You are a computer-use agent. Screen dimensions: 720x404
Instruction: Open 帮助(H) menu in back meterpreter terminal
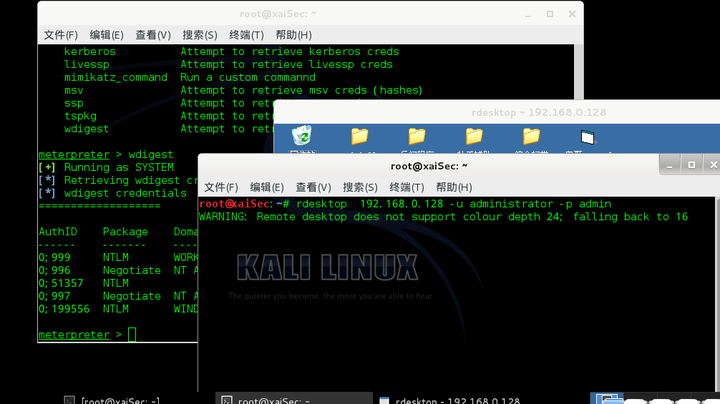293,35
